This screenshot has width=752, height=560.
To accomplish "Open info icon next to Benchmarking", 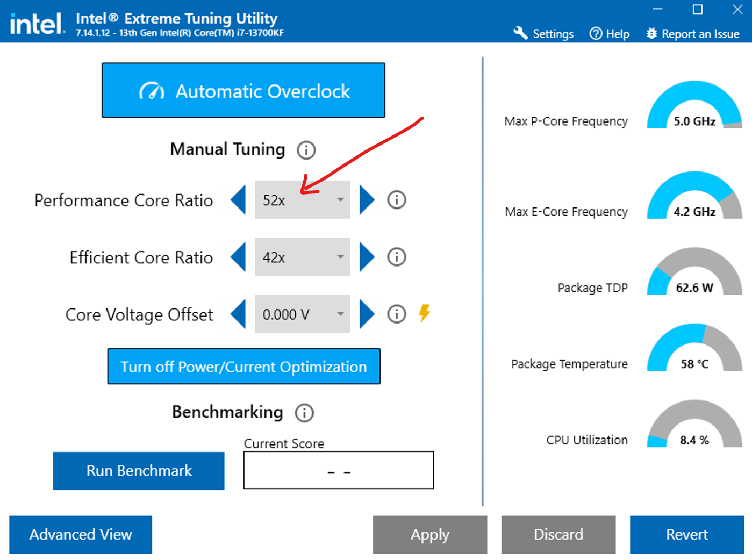I will 304,413.
